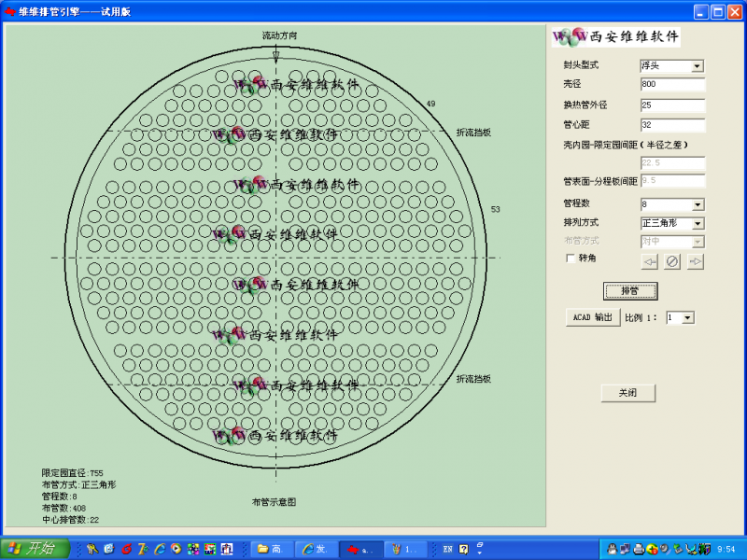Click the 壳径 input field showing 800
Screen dimensions: 747x560
[672, 84]
